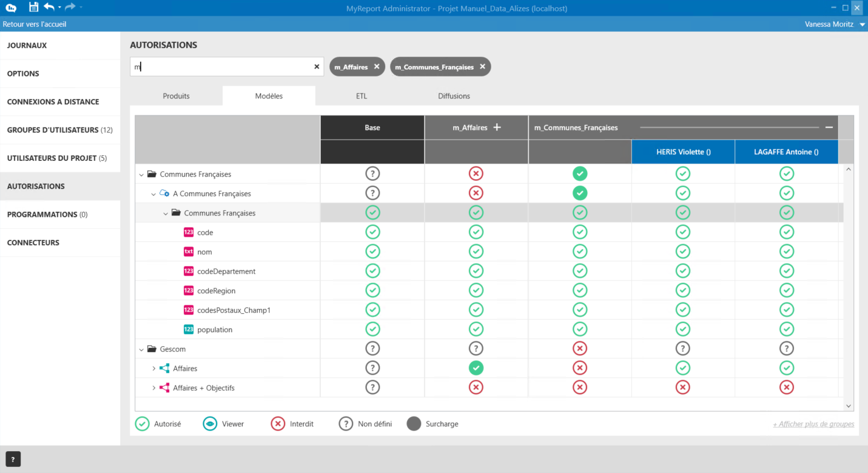The width and height of the screenshot is (868, 473).
Task: Click the HERIS Violette column header
Action: point(683,152)
